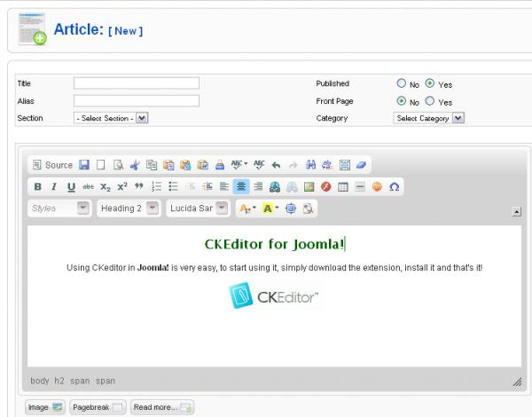The width and height of the screenshot is (532, 417).
Task: Insert a table
Action: click(343, 187)
